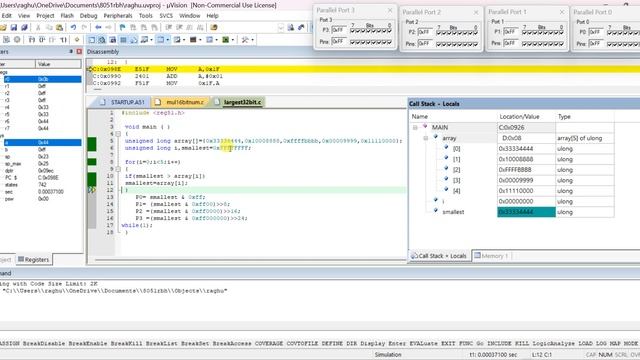Open the Serial Windows dropdown arrow

pyautogui.click(x=184, y=40)
